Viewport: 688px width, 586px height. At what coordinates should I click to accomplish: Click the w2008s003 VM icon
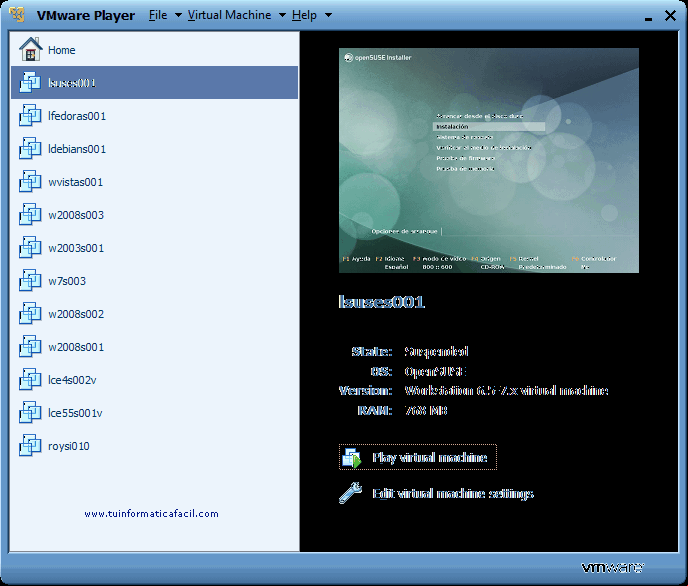pos(30,214)
